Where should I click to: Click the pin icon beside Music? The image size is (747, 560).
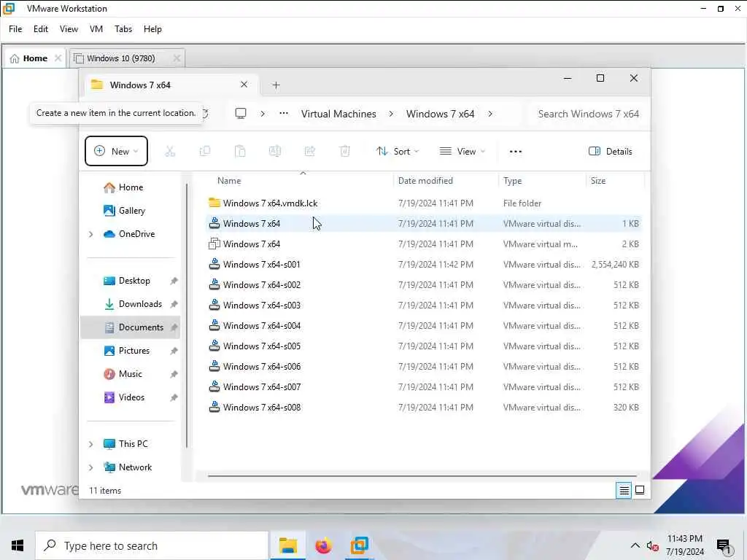[x=174, y=374]
